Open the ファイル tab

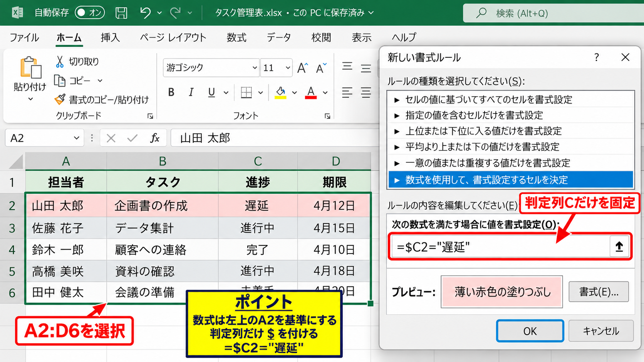click(x=24, y=37)
